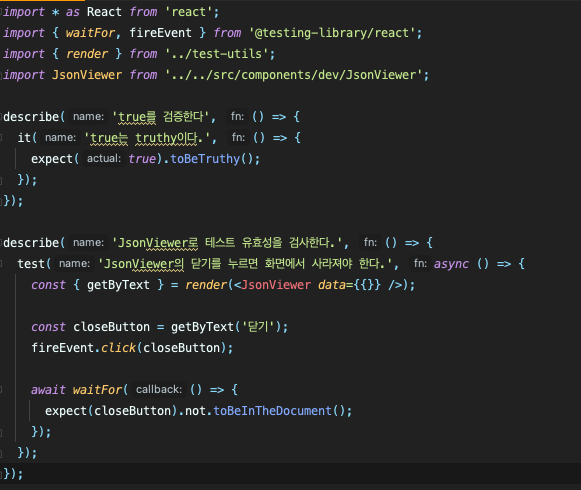This screenshot has width=581, height=490.
Task: Click fireEvent before .click
Action: [x=63, y=348]
